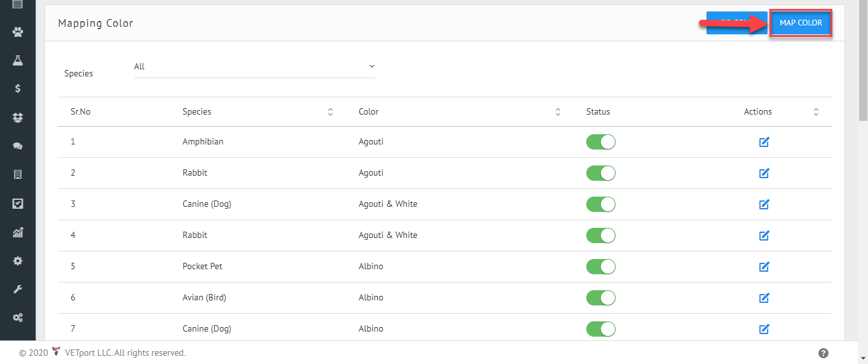
Task: Click the paw print sidebar icon
Action: tap(18, 31)
